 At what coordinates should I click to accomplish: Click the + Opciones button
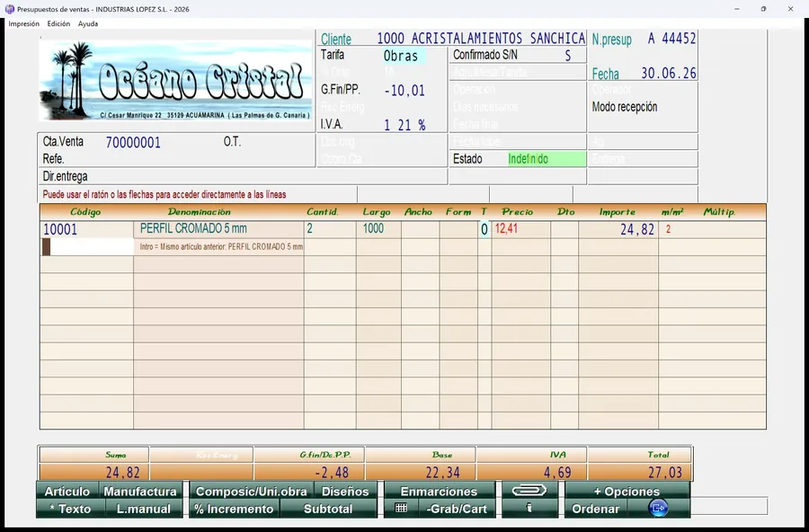[627, 491]
